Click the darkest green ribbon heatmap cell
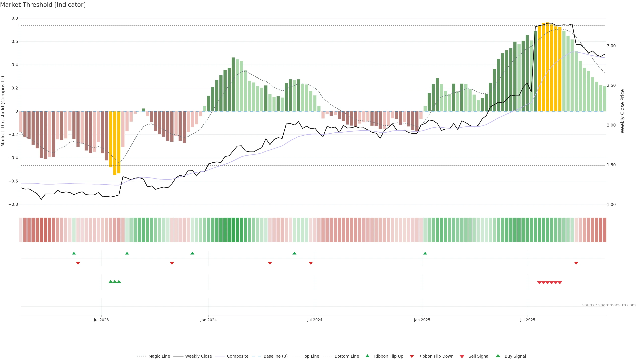Image resolution: width=644 pixels, height=362 pixels. click(233, 230)
